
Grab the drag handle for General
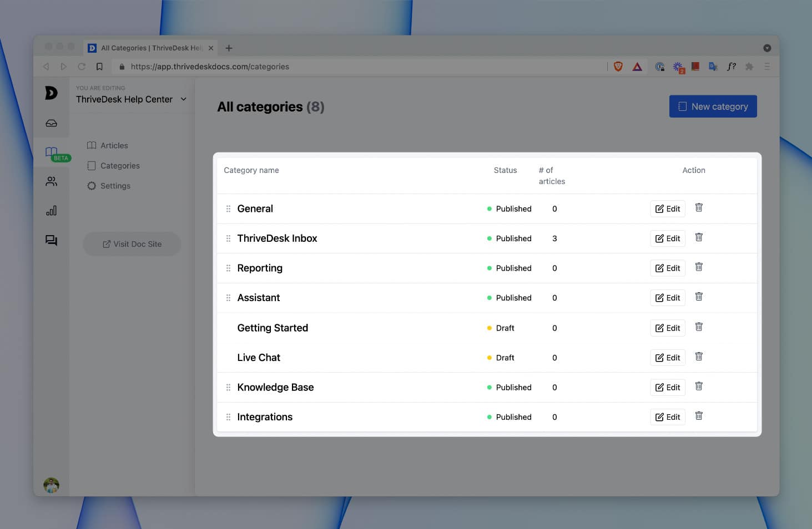(x=228, y=209)
